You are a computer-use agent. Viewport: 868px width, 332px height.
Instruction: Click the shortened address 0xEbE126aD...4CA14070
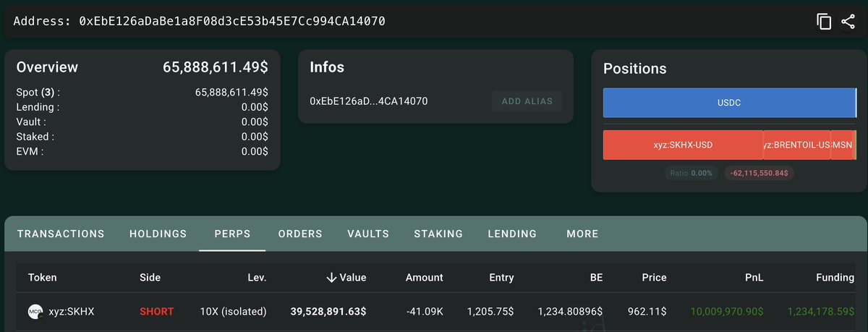coord(369,101)
